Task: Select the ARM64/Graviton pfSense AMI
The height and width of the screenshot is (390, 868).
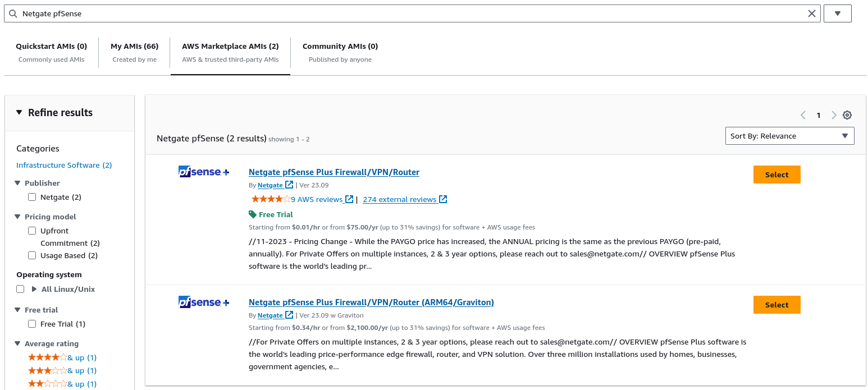Action: click(x=776, y=305)
